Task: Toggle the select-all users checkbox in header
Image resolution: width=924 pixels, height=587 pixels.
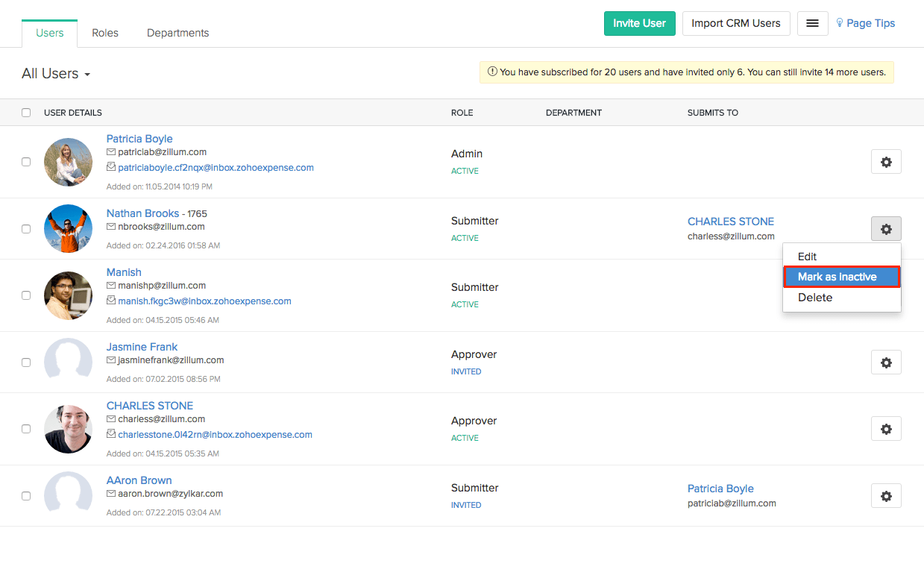Action: pos(26,113)
